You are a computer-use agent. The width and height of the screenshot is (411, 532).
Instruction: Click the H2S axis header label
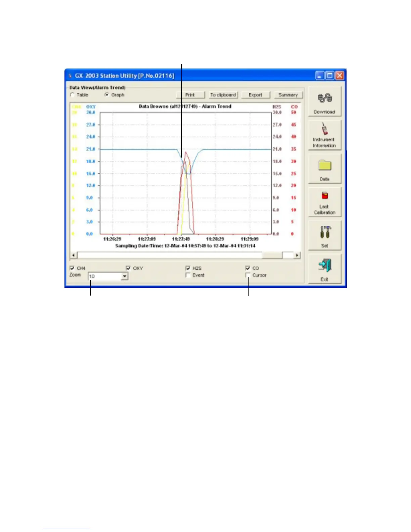277,107
